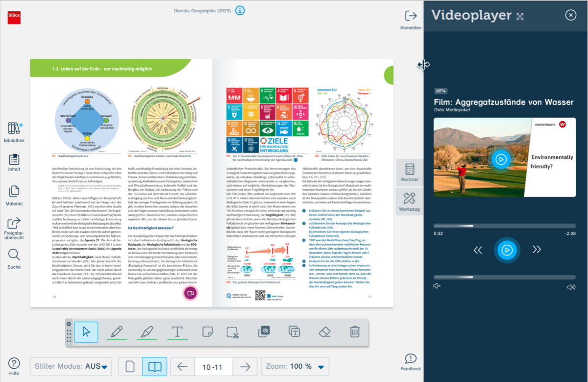
Task: Fast-forward the video with double-right arrows
Action: point(537,250)
